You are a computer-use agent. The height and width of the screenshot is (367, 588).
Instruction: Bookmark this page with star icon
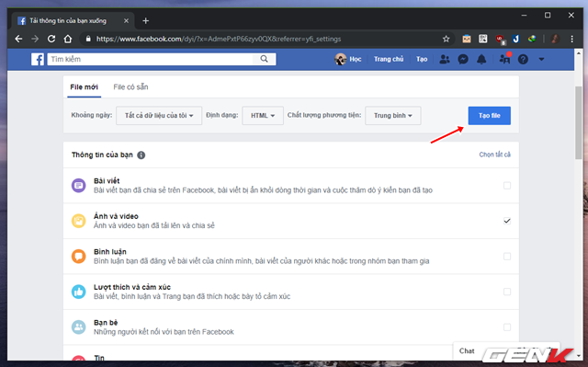coord(446,39)
